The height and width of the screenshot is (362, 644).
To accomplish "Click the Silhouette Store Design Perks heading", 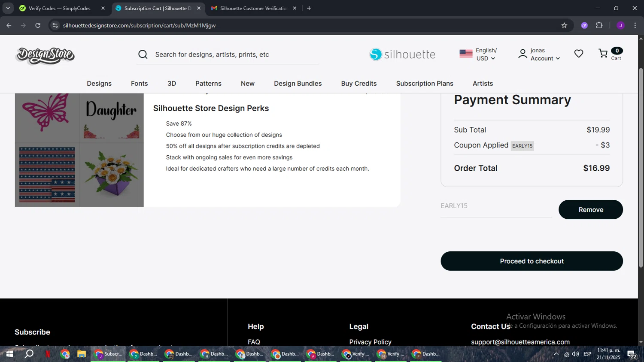I will coord(211,108).
